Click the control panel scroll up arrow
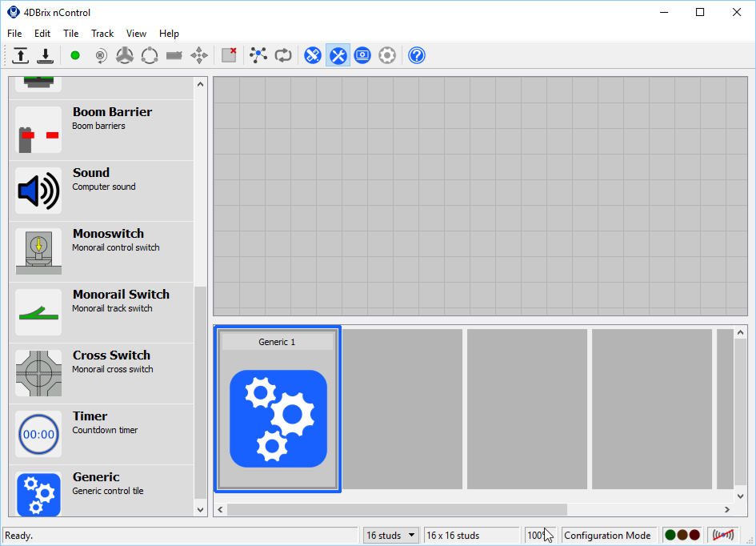The image size is (756, 546). (741, 332)
